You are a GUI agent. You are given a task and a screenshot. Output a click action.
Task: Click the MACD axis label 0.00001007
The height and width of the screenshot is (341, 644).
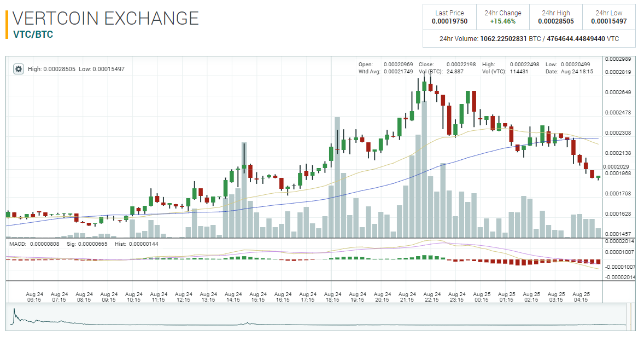click(620, 252)
